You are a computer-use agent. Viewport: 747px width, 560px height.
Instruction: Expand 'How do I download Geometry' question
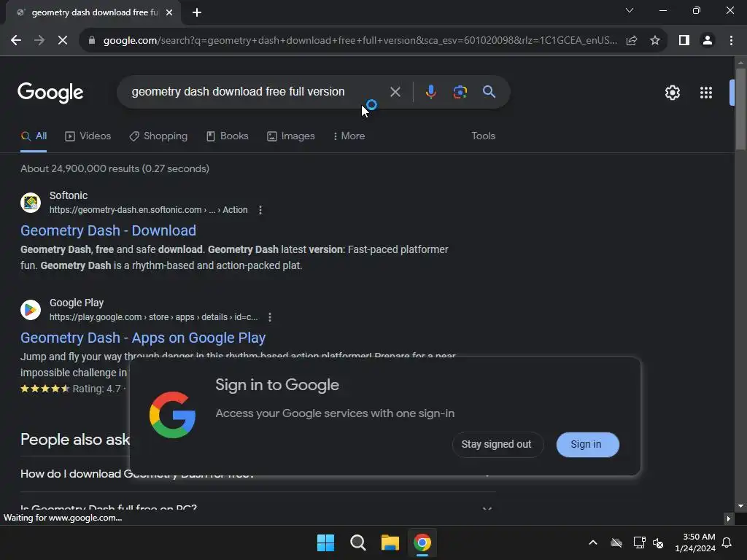tap(258, 474)
